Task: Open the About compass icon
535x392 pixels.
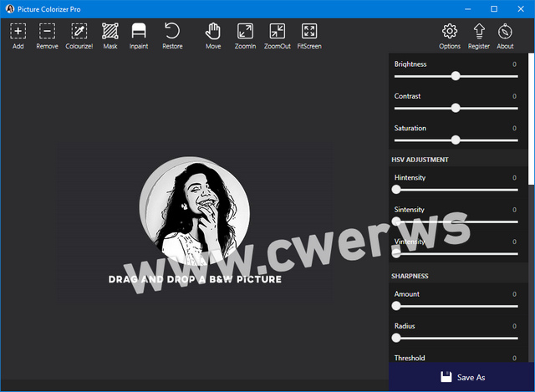Action: click(x=505, y=32)
